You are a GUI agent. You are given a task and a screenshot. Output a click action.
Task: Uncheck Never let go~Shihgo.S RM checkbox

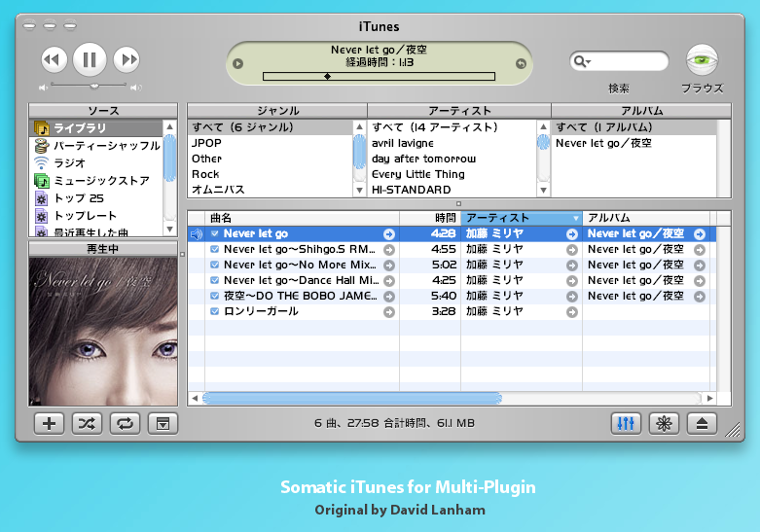tap(215, 249)
